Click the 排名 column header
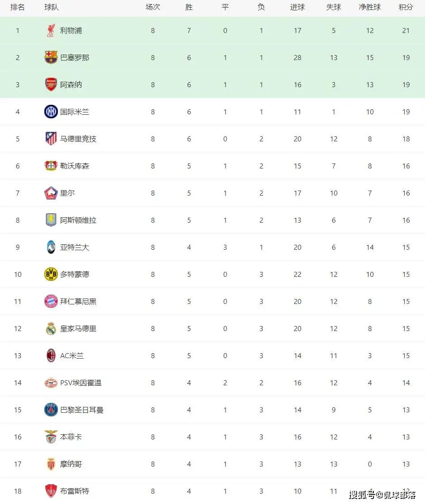Viewport: 425px width, 504px height. tap(18, 7)
